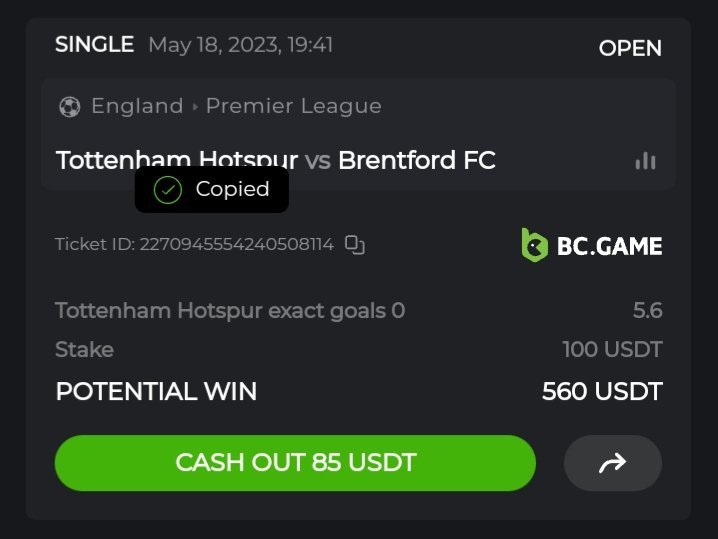718x539 pixels.
Task: Click the green checkmark in Copied toast
Action: pos(168,189)
